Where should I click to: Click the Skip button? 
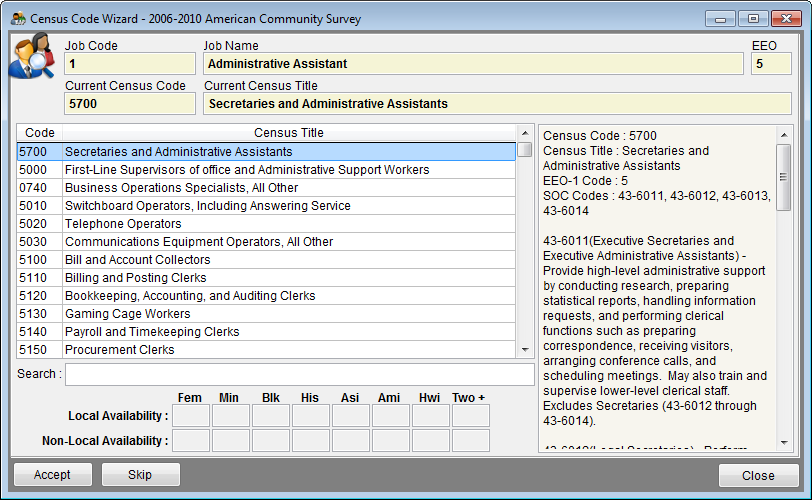coord(140,475)
